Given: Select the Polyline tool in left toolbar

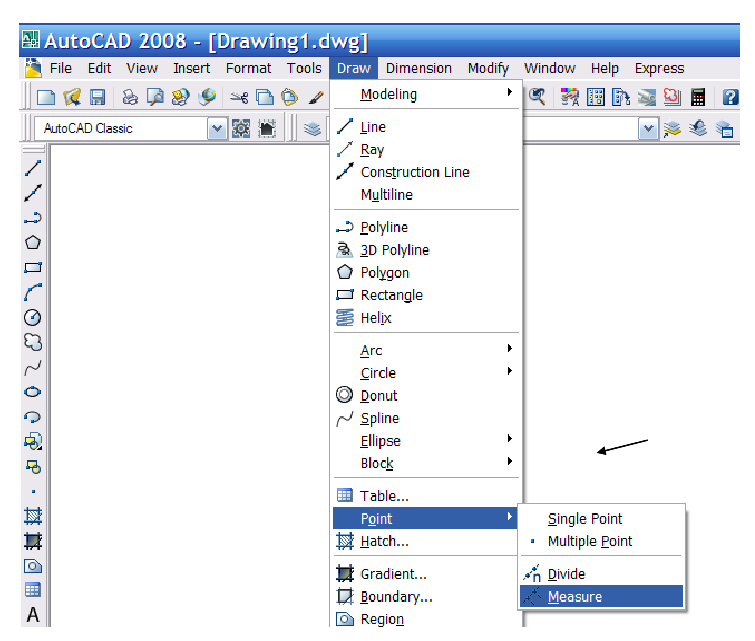Looking at the screenshot, I should pyautogui.click(x=33, y=218).
